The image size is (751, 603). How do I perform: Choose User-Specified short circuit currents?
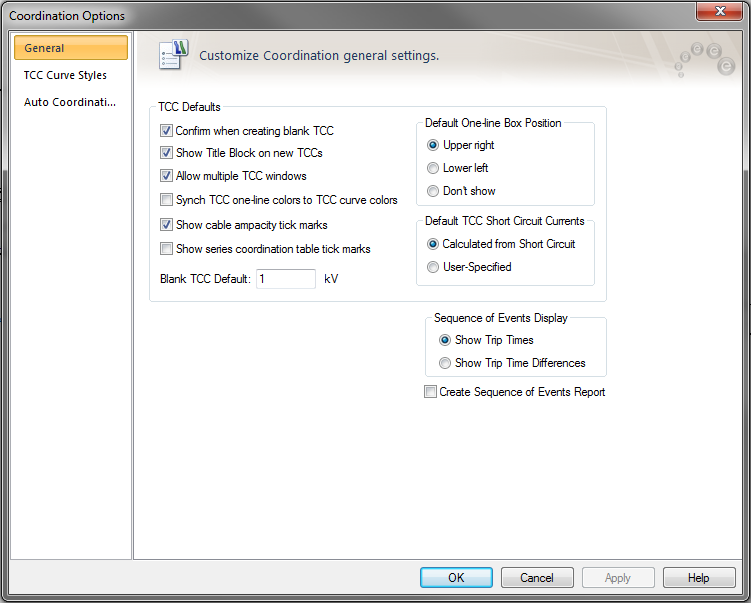pos(433,267)
